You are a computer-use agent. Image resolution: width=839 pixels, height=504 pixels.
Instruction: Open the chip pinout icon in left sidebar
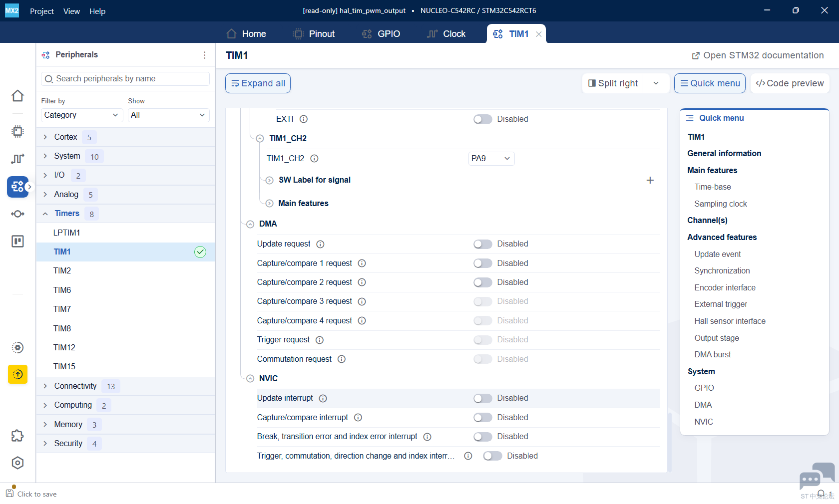click(17, 131)
